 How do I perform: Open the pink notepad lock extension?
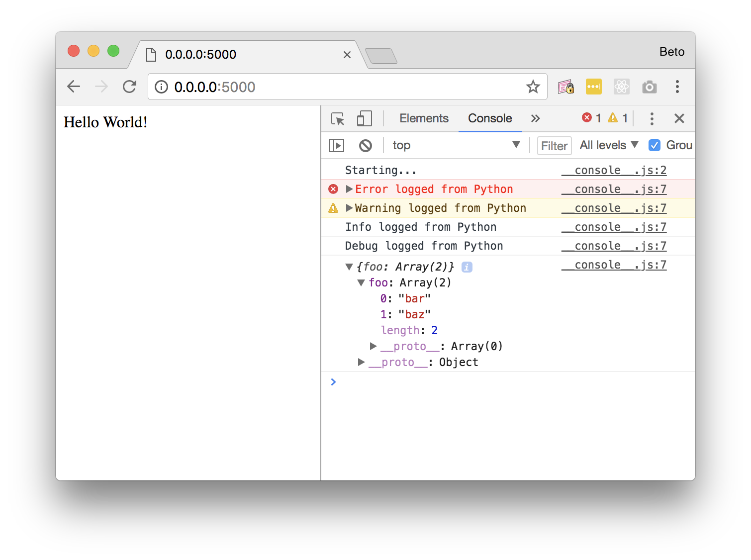566,87
